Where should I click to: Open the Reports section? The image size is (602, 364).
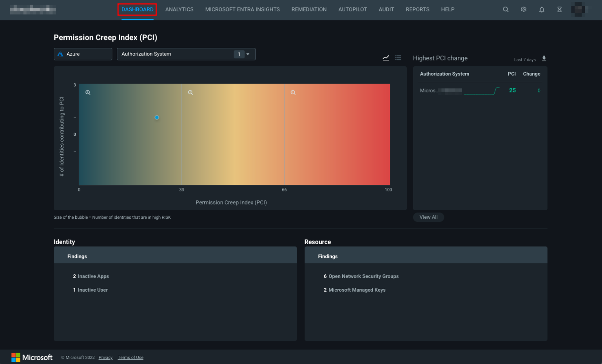[417, 9]
